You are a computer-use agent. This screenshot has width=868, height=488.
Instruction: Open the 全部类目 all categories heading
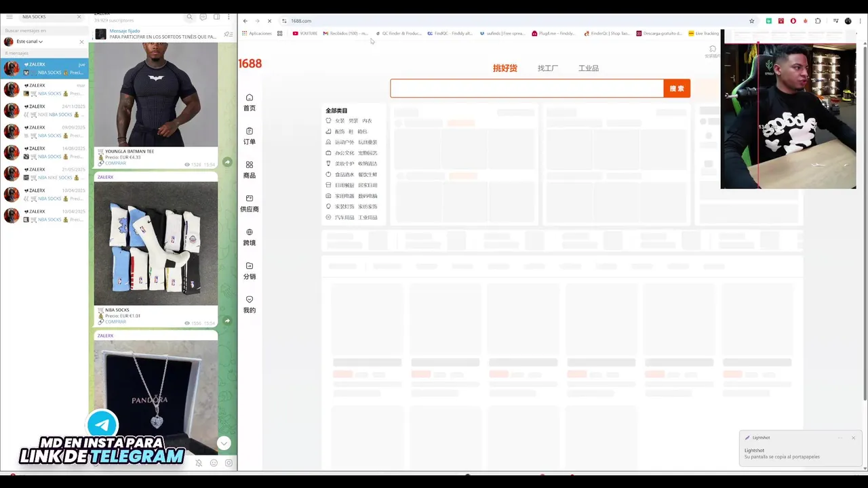click(x=336, y=110)
